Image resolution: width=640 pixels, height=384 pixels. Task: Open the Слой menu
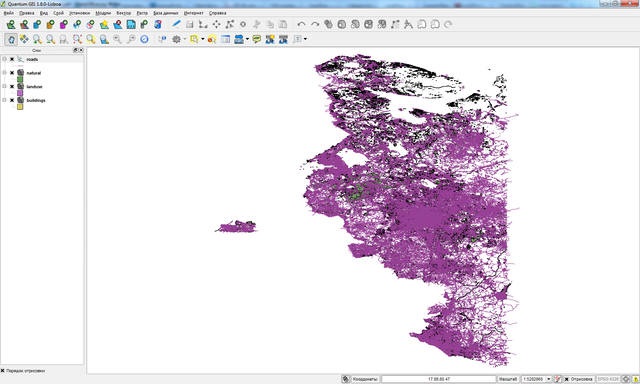click(x=58, y=13)
